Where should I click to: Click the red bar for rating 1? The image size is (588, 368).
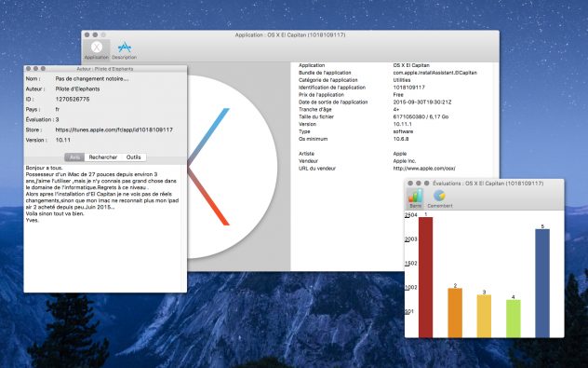pos(425,277)
